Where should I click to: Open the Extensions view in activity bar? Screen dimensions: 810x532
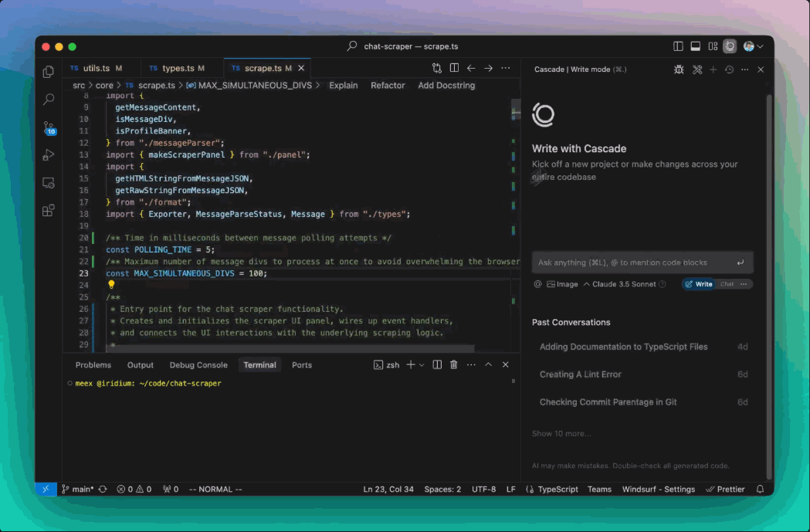[x=48, y=210]
